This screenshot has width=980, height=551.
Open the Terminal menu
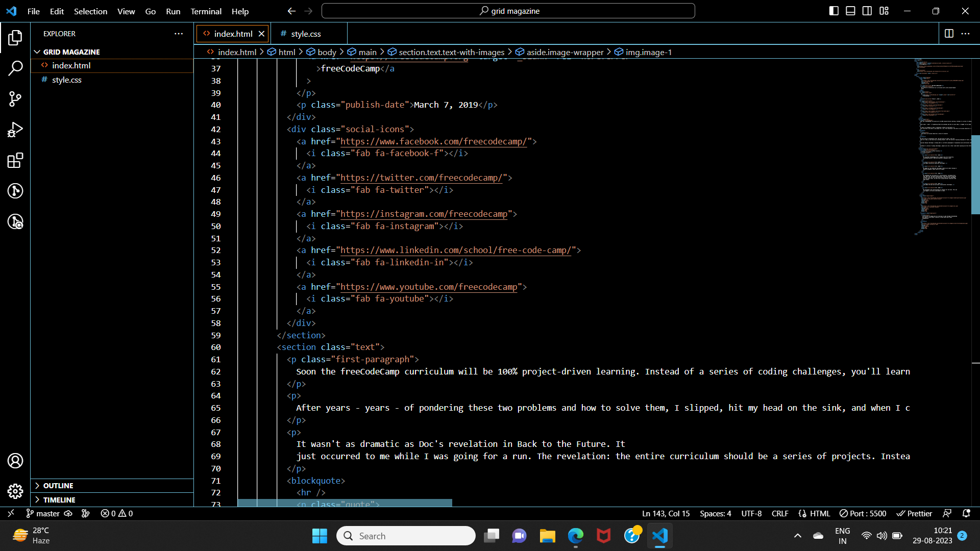click(206, 11)
